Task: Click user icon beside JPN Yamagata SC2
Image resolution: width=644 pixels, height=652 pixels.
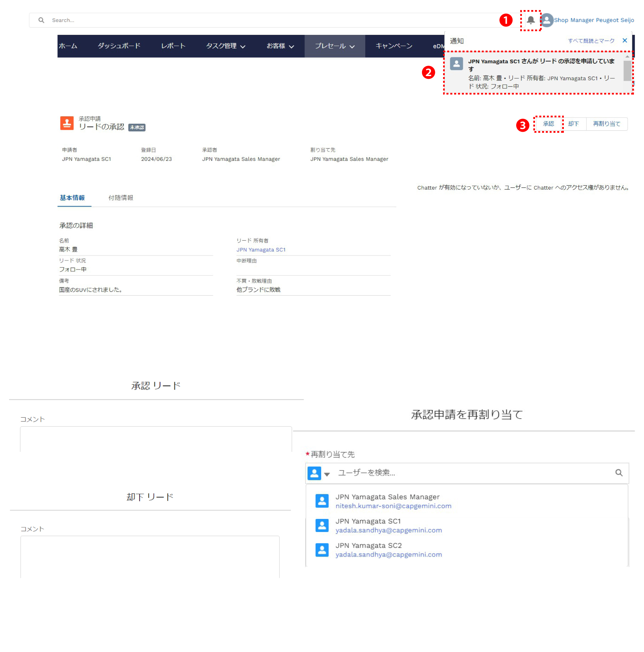Action: [322, 549]
